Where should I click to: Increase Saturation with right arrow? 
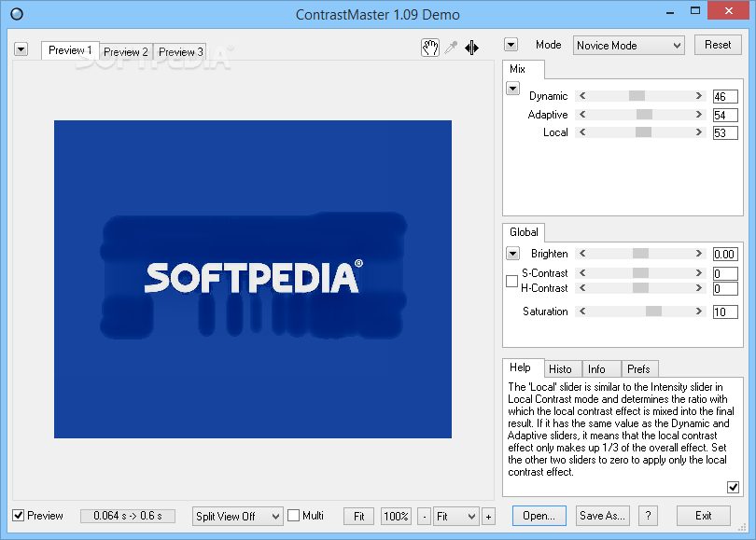[x=699, y=312]
